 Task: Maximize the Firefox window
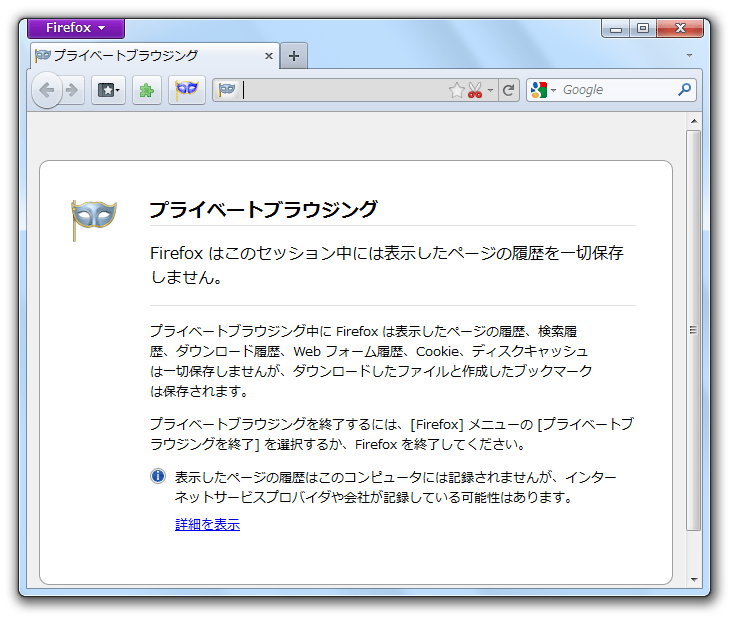coord(643,29)
